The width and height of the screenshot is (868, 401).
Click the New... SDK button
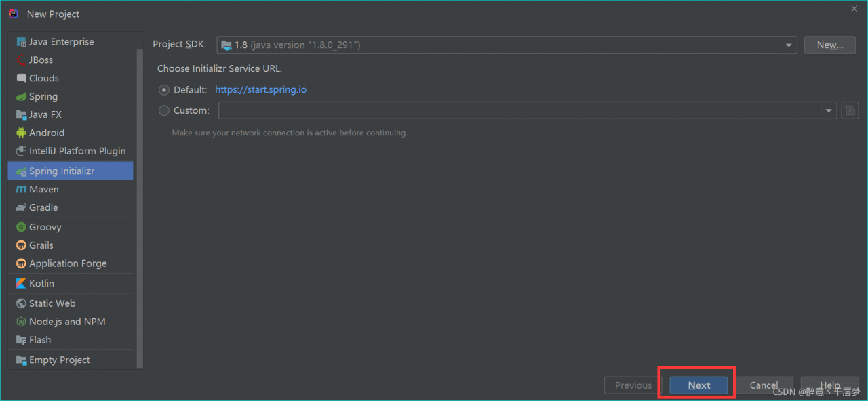(829, 45)
